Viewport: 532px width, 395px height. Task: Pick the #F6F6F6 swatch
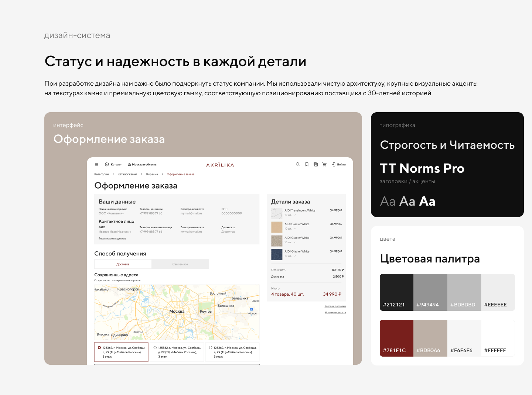(464, 338)
